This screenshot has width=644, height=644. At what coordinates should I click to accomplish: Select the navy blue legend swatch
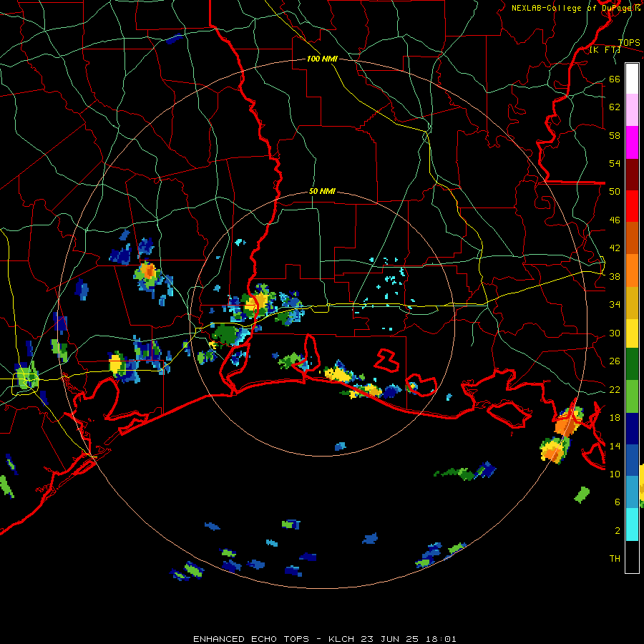[632, 429]
